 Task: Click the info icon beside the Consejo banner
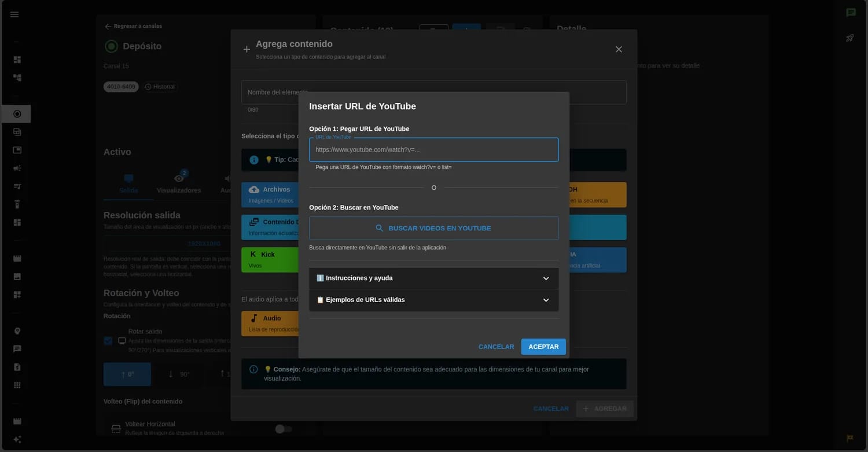[253, 369]
